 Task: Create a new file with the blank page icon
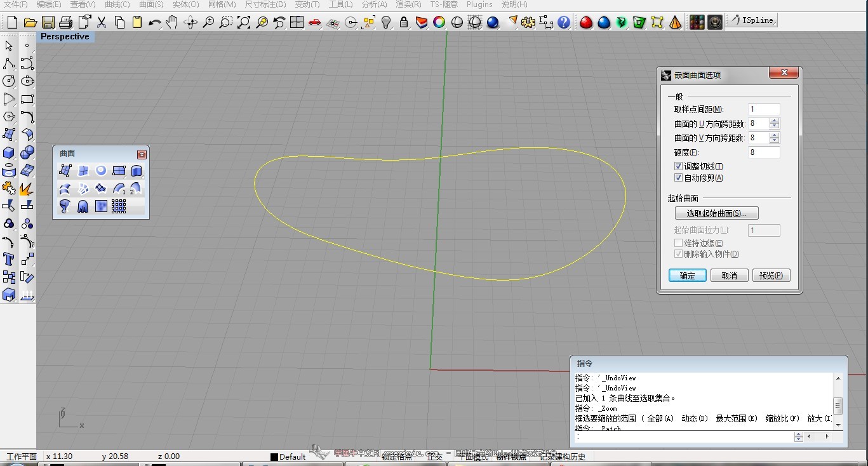point(12,23)
